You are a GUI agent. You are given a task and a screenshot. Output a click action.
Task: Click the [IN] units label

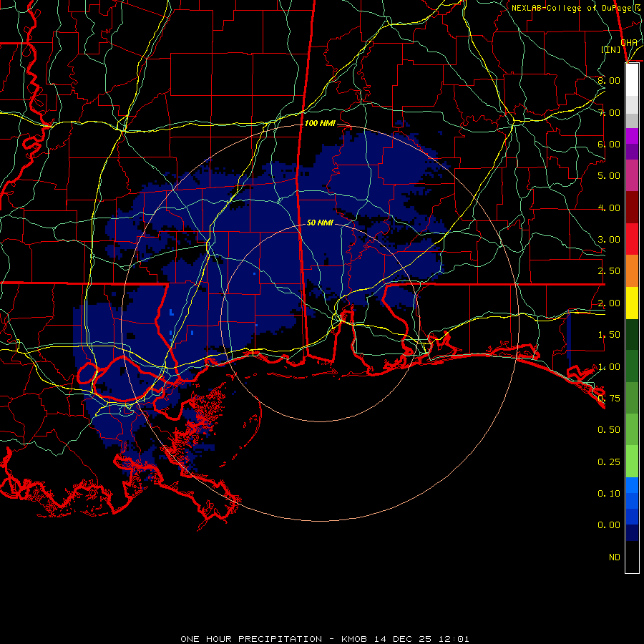611,49
